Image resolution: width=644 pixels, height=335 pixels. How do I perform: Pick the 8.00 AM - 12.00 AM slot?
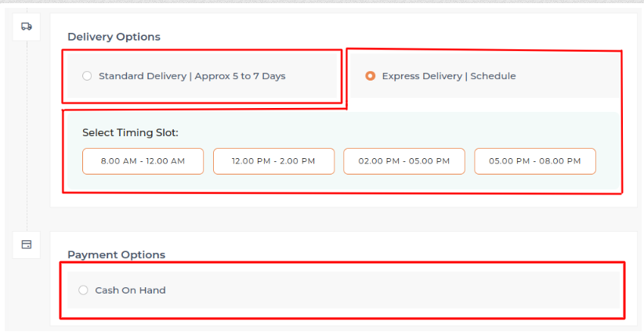point(143,161)
